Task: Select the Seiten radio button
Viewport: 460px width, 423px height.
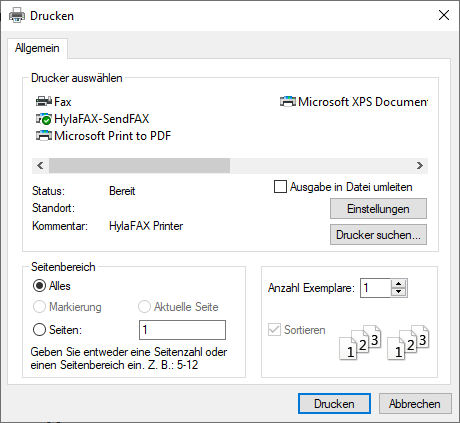Action: (x=39, y=330)
